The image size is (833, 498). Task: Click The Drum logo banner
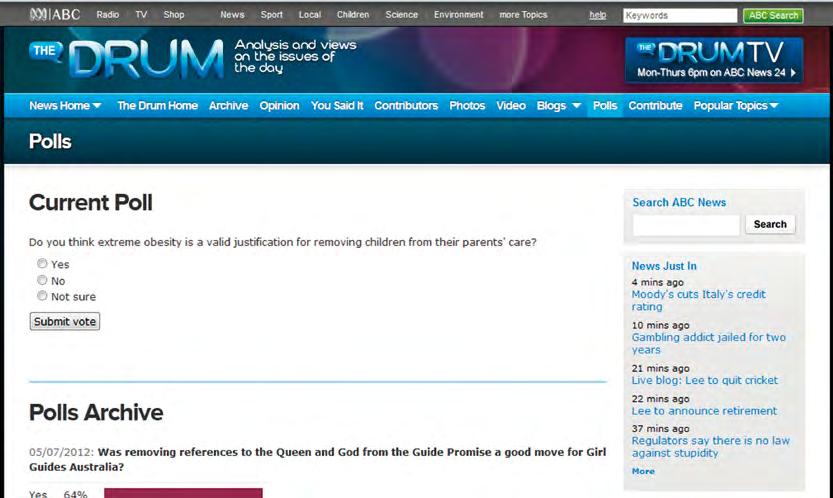click(126, 58)
